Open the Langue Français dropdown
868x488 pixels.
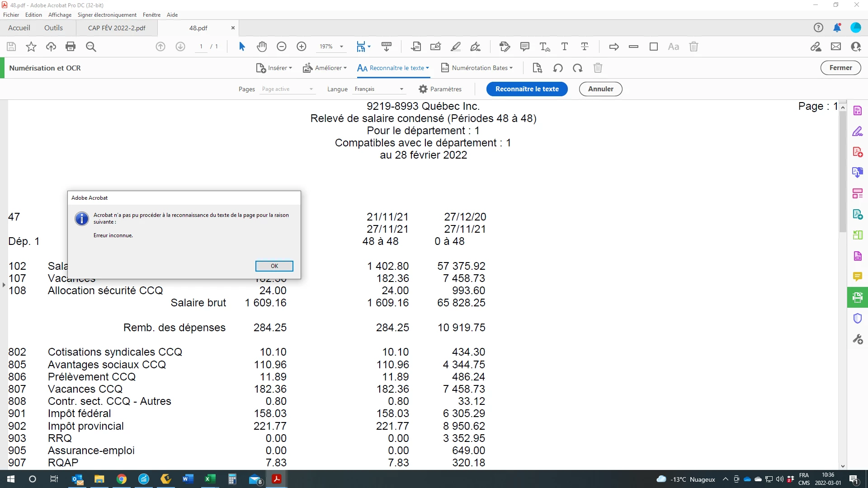click(x=379, y=89)
